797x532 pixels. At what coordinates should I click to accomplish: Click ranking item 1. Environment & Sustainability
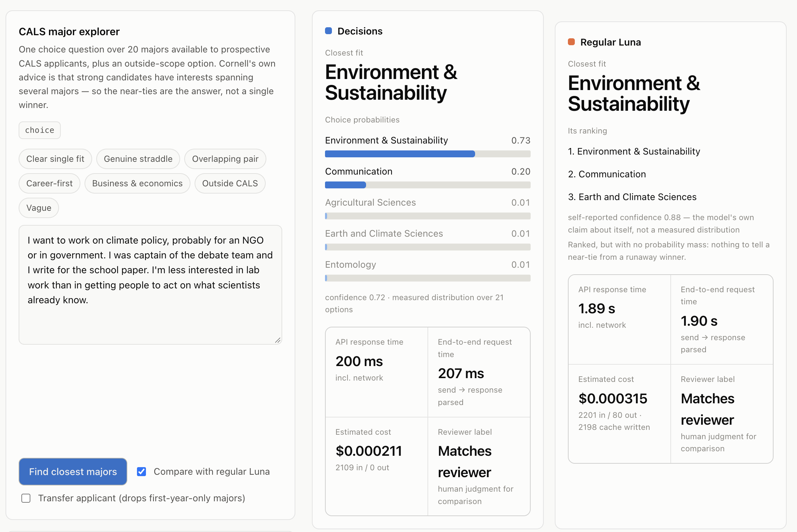coord(634,151)
